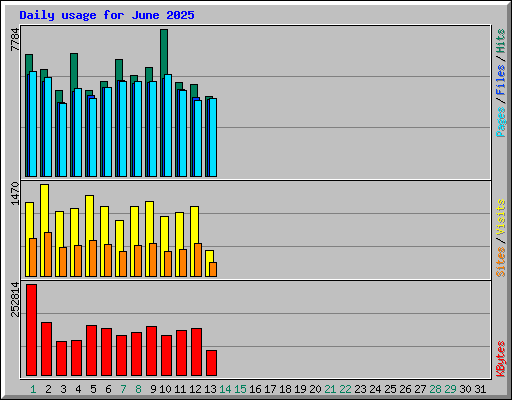Click the 1470 visits axis value
Screen dimensions: 512x400
[x=15, y=194]
